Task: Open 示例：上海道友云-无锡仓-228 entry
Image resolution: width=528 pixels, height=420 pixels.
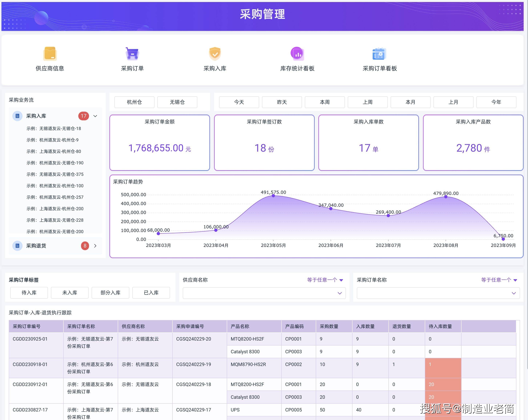Action: click(55, 220)
